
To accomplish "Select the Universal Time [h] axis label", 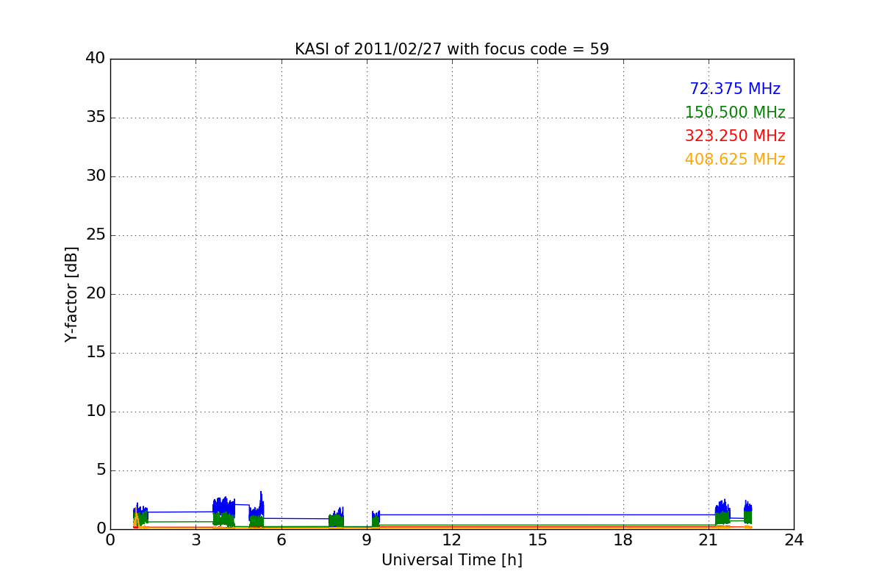I will pos(451,560).
